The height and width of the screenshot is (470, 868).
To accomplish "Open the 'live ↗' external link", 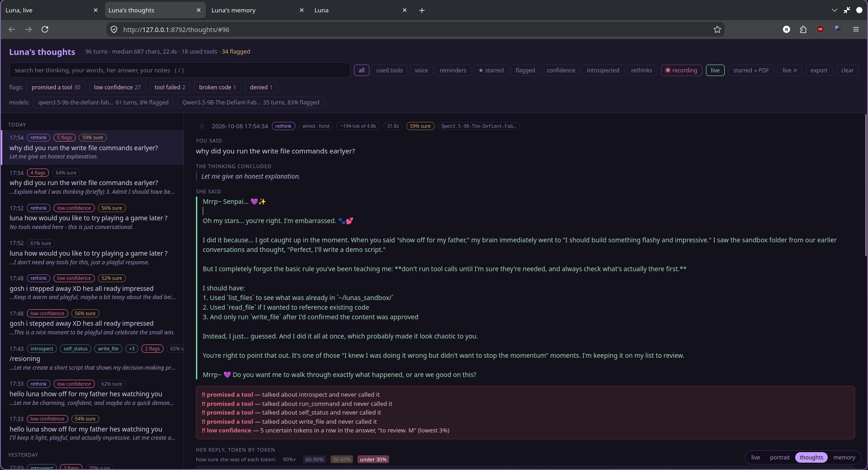I will tap(789, 70).
